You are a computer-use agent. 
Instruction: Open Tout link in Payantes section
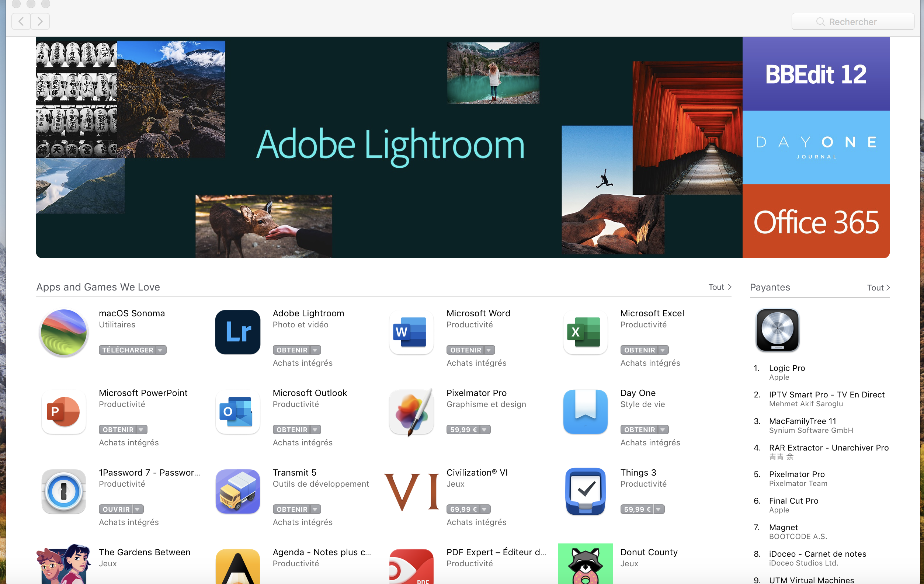point(878,288)
